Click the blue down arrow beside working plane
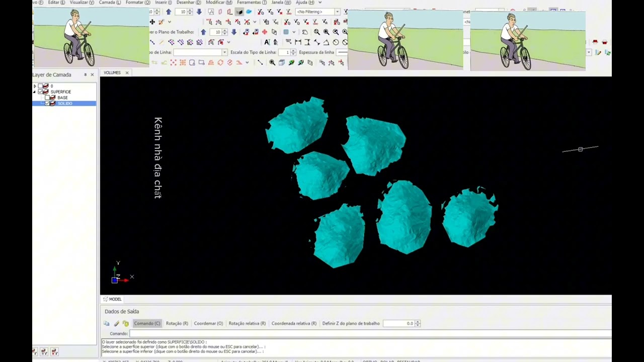This screenshot has height=362, width=644. (x=234, y=32)
